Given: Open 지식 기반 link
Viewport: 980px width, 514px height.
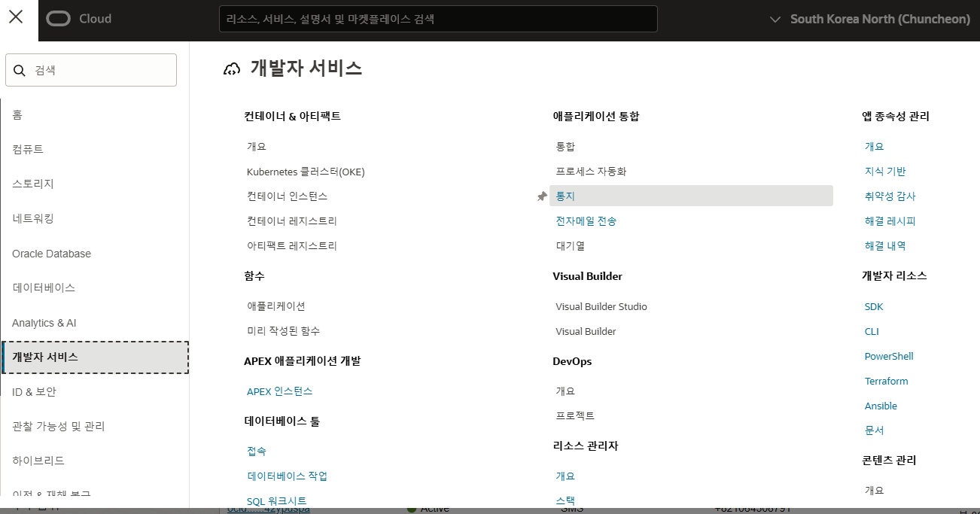Looking at the screenshot, I should [x=885, y=172].
